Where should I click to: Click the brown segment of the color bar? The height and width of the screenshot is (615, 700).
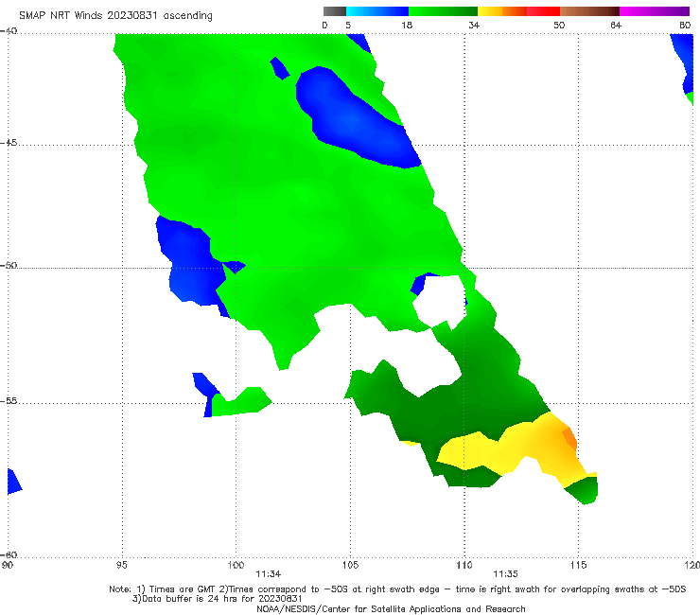[x=589, y=11]
